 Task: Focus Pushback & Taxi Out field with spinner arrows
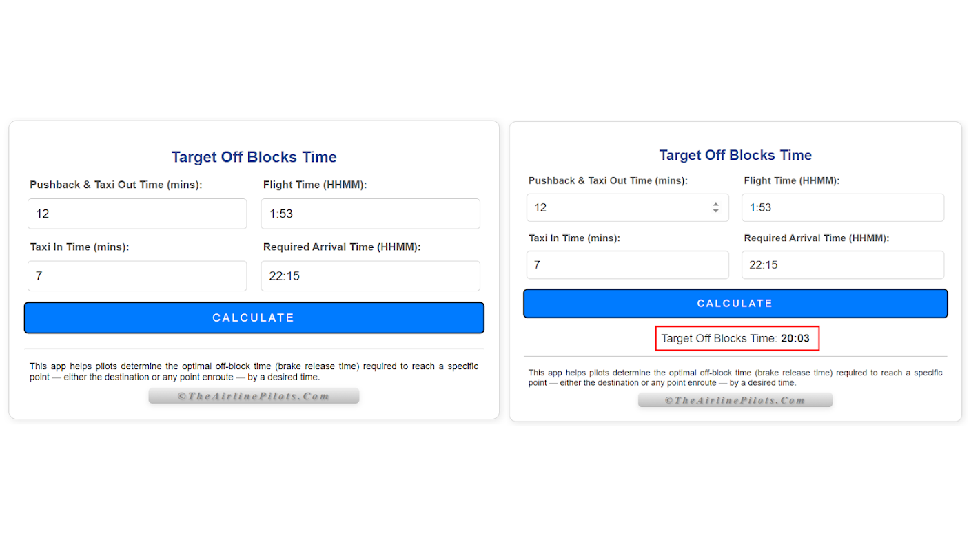[627, 207]
